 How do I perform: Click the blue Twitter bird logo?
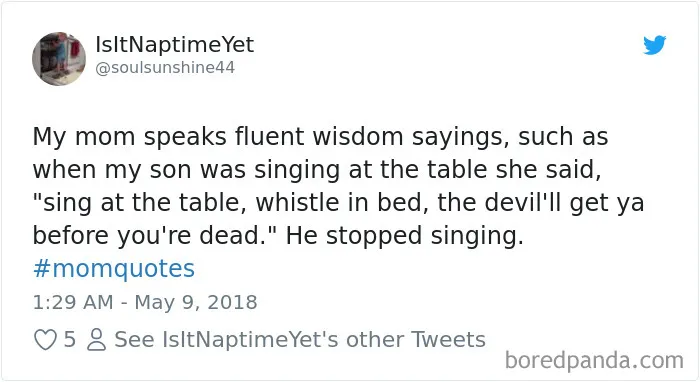pos(654,45)
